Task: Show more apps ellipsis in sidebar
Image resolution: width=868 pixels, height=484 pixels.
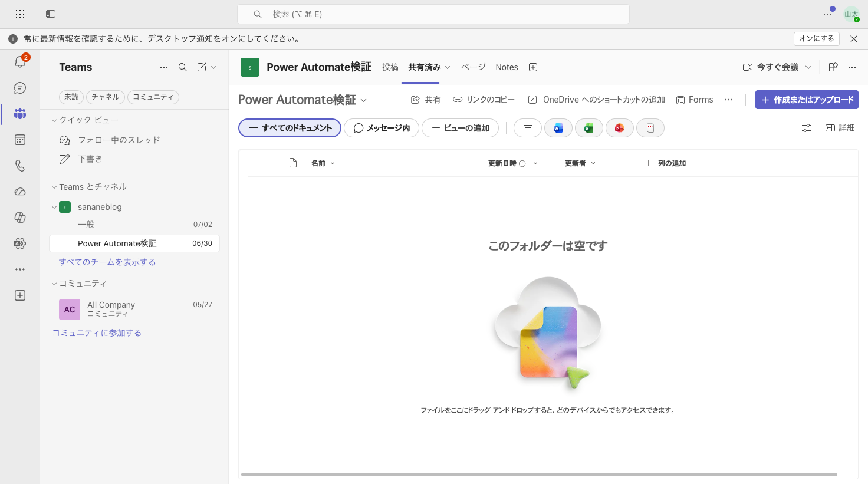Action: pos(20,269)
